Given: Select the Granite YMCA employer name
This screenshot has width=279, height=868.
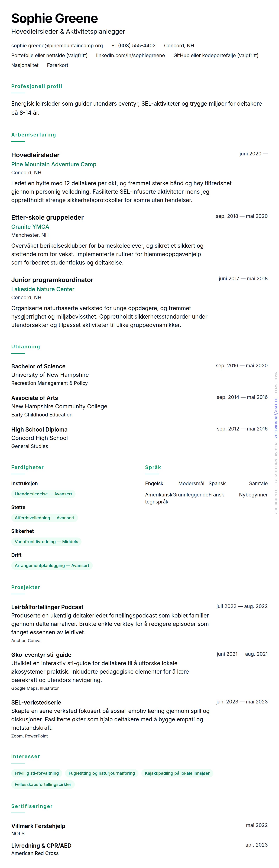Looking at the screenshot, I should [30, 227].
